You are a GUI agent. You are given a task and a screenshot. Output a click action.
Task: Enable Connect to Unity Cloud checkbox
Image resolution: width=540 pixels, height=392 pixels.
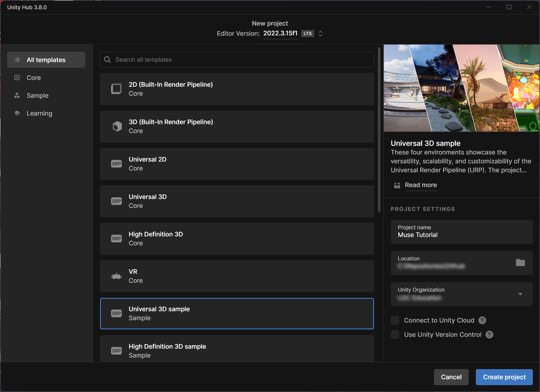[x=395, y=320]
